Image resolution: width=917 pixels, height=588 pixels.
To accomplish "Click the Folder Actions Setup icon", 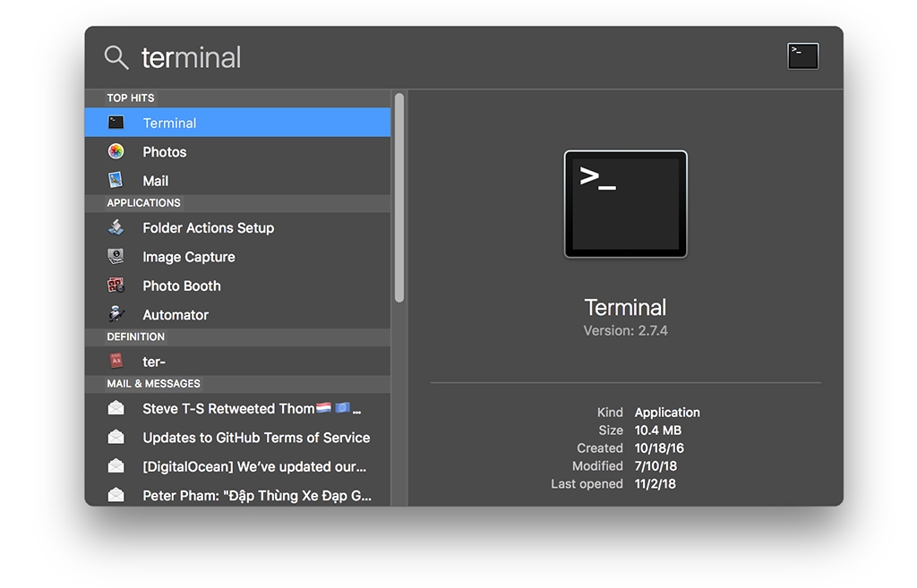I will tap(116, 226).
